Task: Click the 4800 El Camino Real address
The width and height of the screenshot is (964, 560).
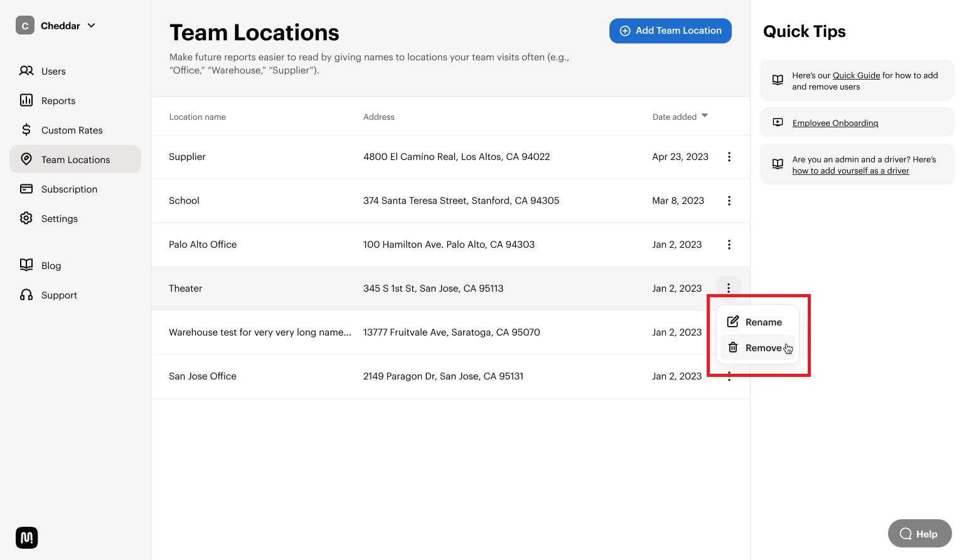Action: (456, 157)
